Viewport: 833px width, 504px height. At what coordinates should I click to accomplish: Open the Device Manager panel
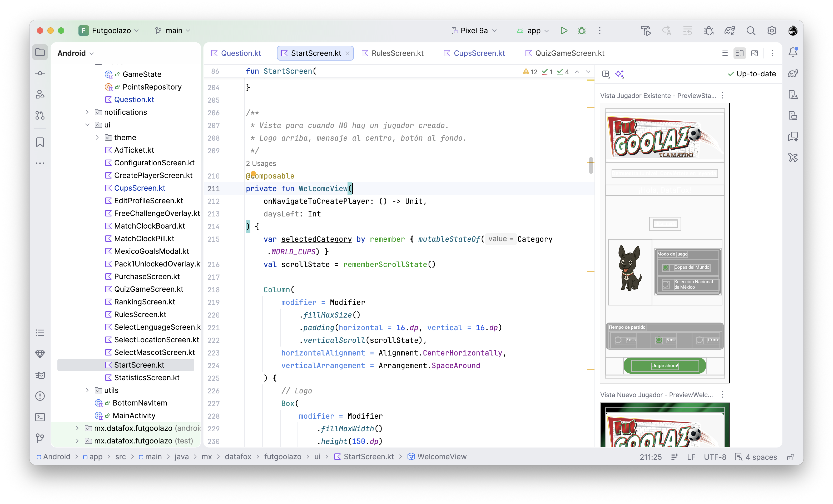pos(793,95)
